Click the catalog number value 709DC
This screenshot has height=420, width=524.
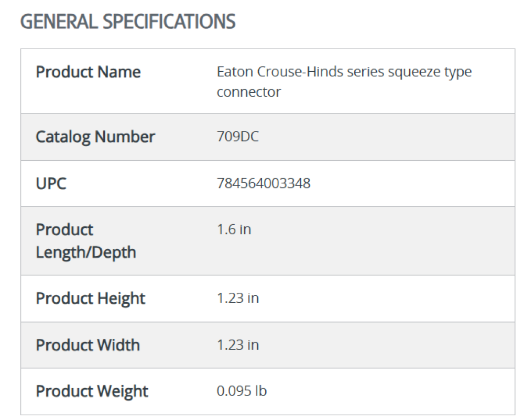click(x=238, y=137)
